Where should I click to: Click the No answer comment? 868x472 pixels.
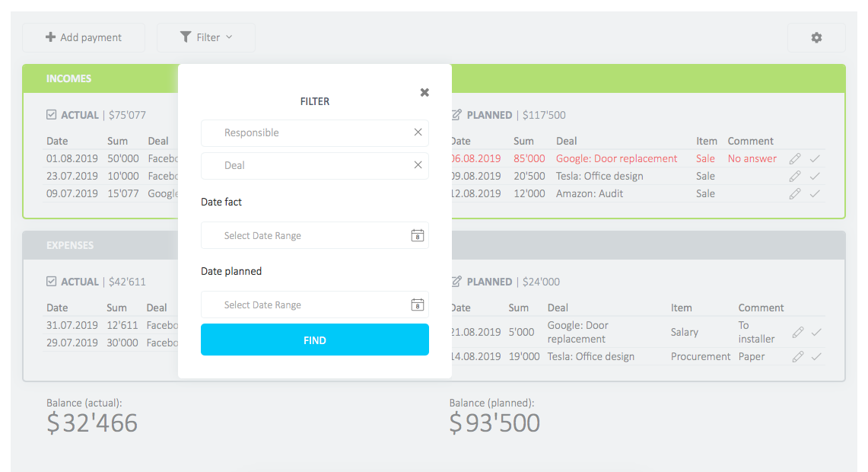[x=752, y=158]
